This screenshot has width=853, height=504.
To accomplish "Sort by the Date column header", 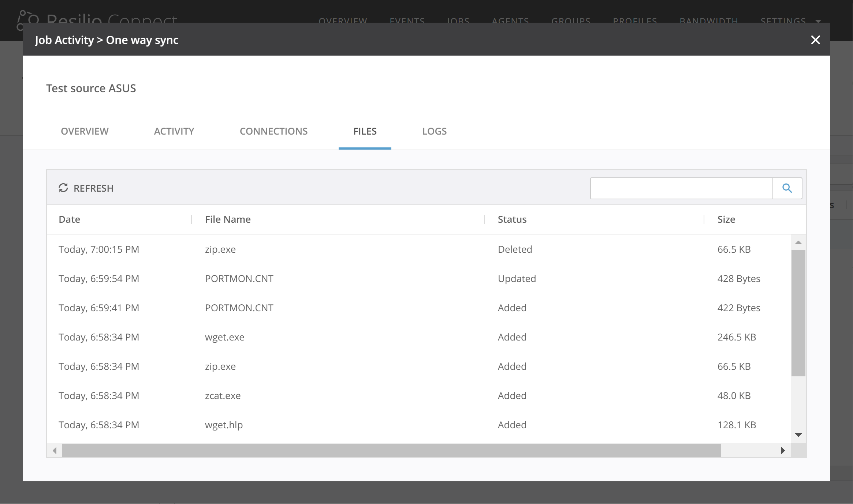I will pyautogui.click(x=70, y=219).
